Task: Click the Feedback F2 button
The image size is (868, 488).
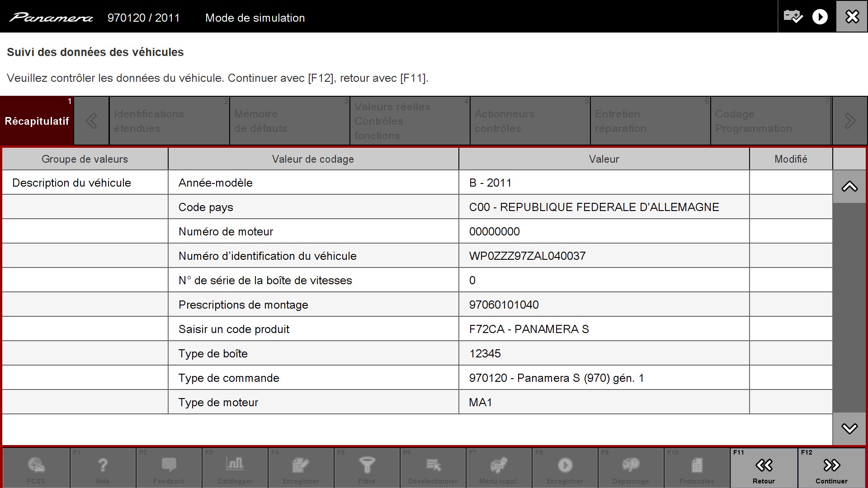Action: pyautogui.click(x=169, y=468)
